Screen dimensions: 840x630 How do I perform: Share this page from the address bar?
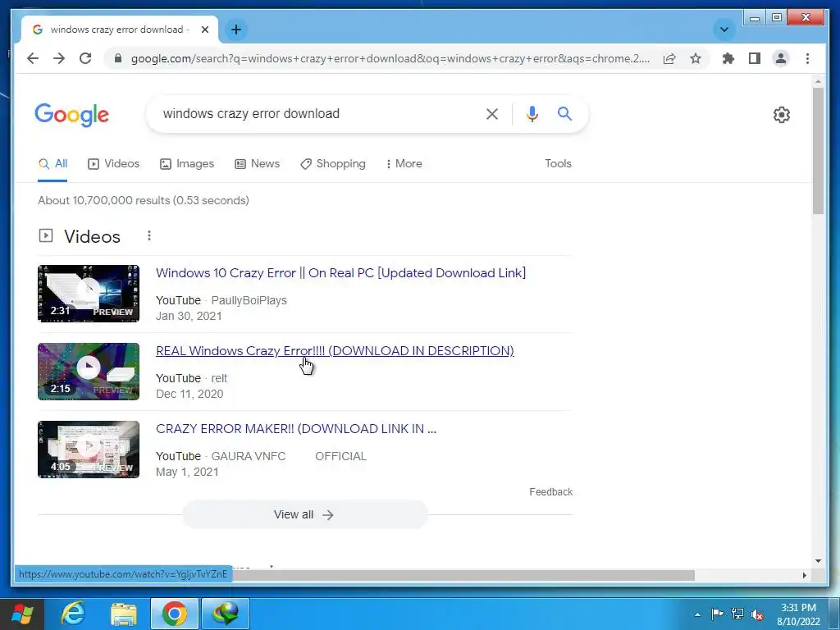[x=669, y=58]
